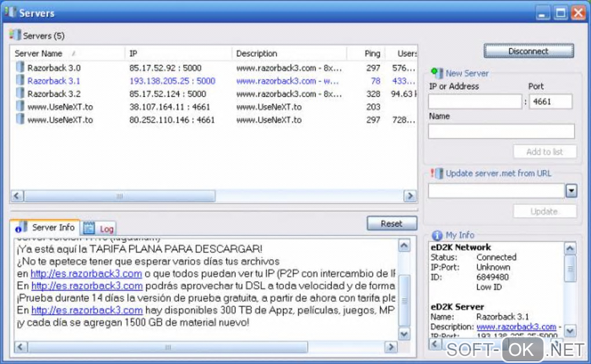The image size is (591, 364).
Task: Click IP 85.17.52.124 : 5000
Action: [167, 94]
